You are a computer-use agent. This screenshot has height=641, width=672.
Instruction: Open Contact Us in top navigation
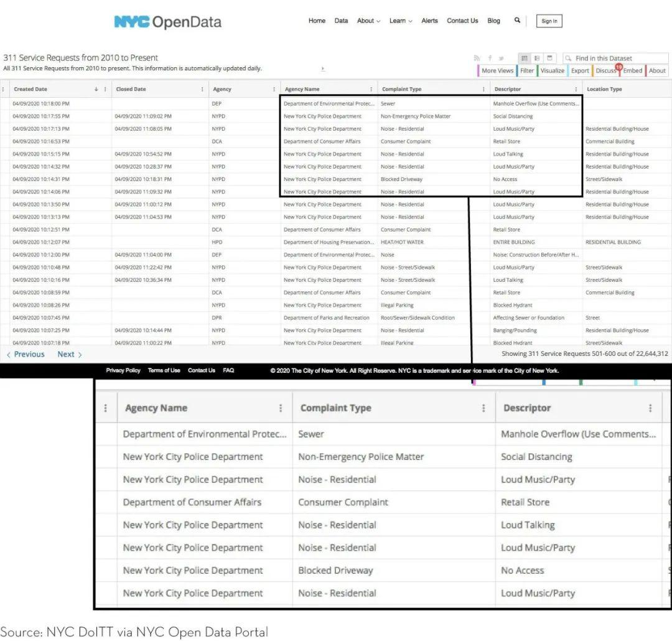tap(462, 21)
